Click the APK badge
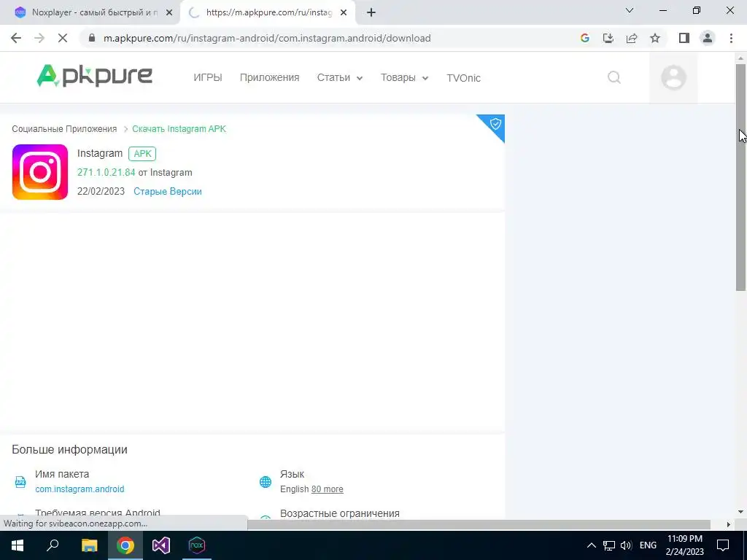 tap(142, 153)
